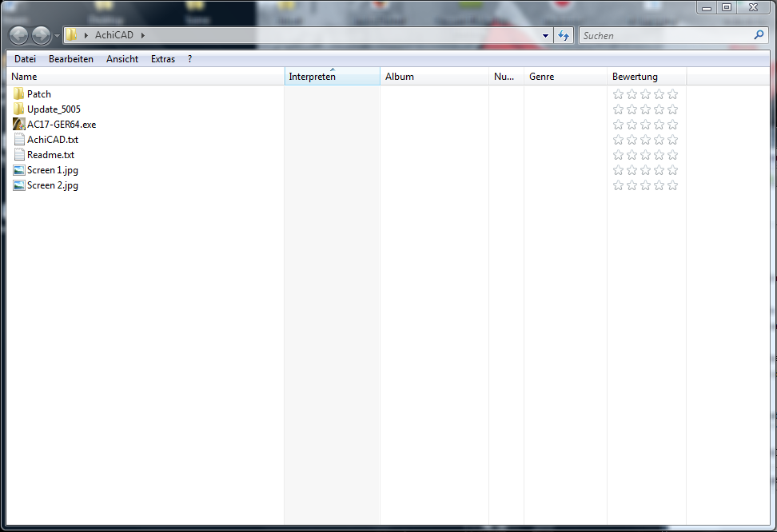Click the Forward navigation arrow button
777x532 pixels.
pos(41,36)
